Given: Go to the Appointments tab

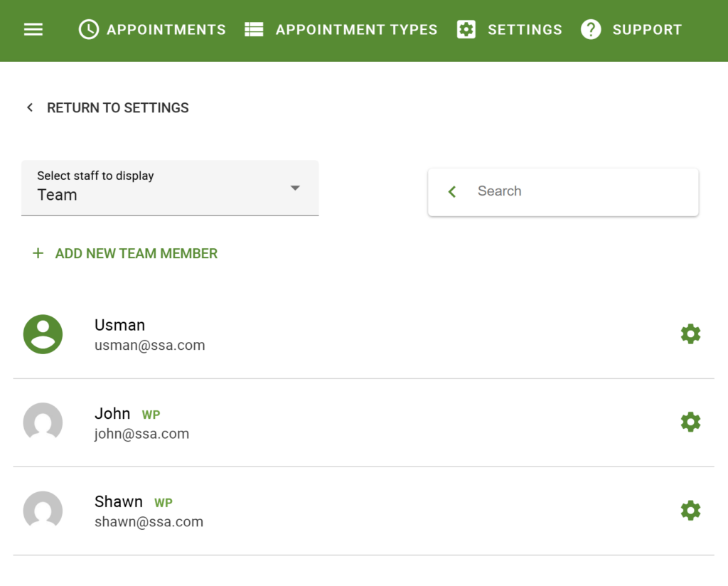Looking at the screenshot, I should tap(152, 30).
